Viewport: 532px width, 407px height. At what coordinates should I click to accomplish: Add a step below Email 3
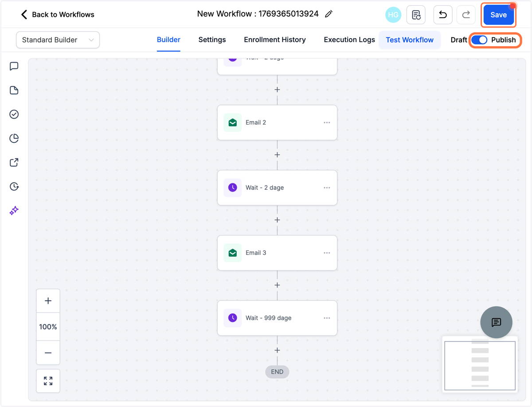(277, 285)
